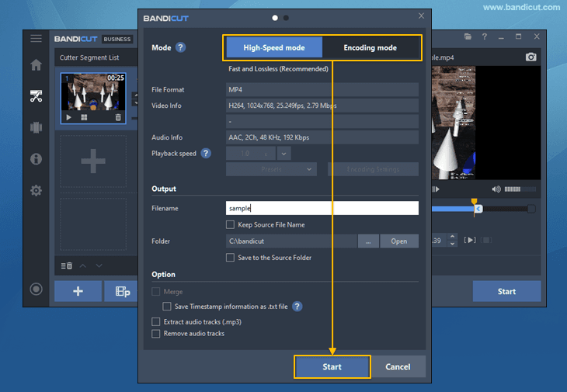Select the 00:25 segment thumbnail
The height and width of the screenshot is (392, 567).
(93, 98)
